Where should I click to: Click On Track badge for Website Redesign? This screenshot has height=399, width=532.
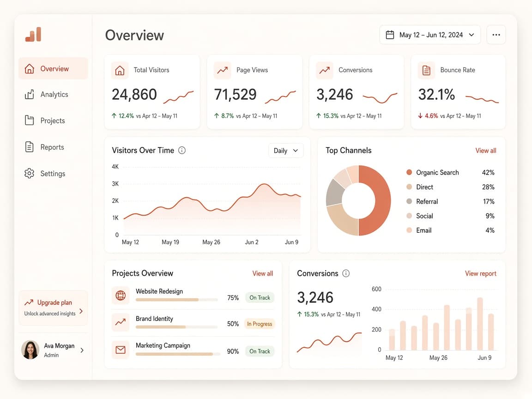pos(260,297)
